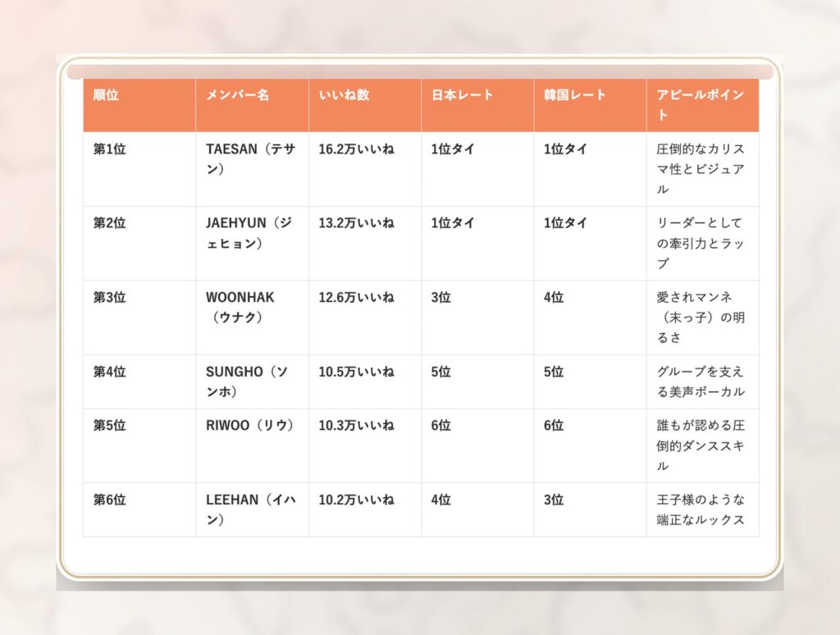Click the 王子様のような端正なルックス cell
Image resolution: width=840 pixels, height=635 pixels.
coord(701,509)
